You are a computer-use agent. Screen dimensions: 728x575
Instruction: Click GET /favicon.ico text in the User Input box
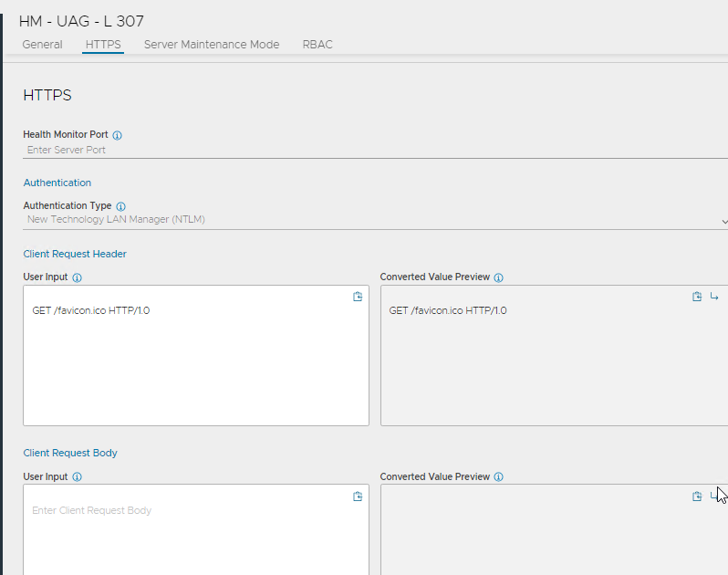91,310
